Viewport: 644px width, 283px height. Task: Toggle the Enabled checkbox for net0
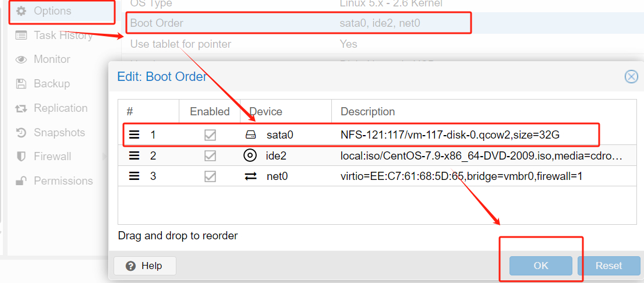coord(210,176)
